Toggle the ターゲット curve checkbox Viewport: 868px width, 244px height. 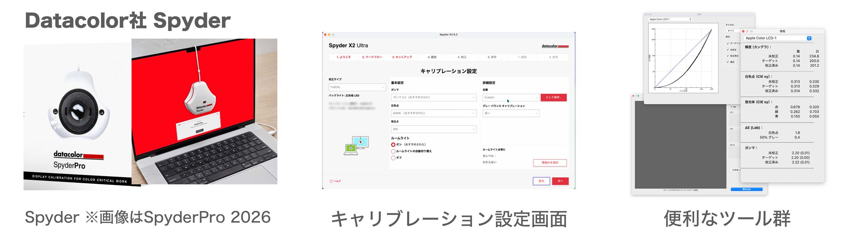pos(728,43)
